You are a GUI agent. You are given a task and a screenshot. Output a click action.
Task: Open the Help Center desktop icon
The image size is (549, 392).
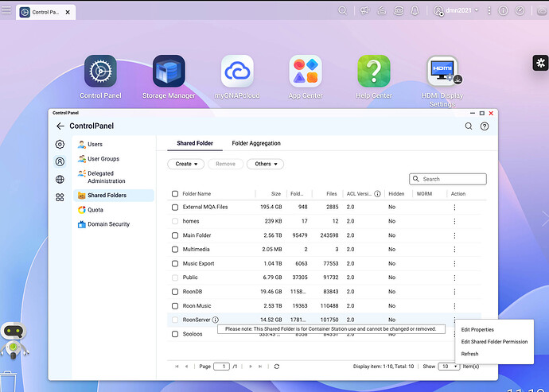click(374, 71)
